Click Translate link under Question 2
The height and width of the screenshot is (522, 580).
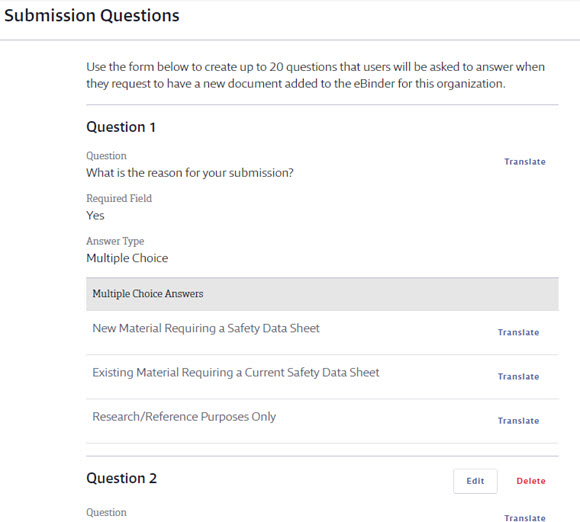point(525,518)
